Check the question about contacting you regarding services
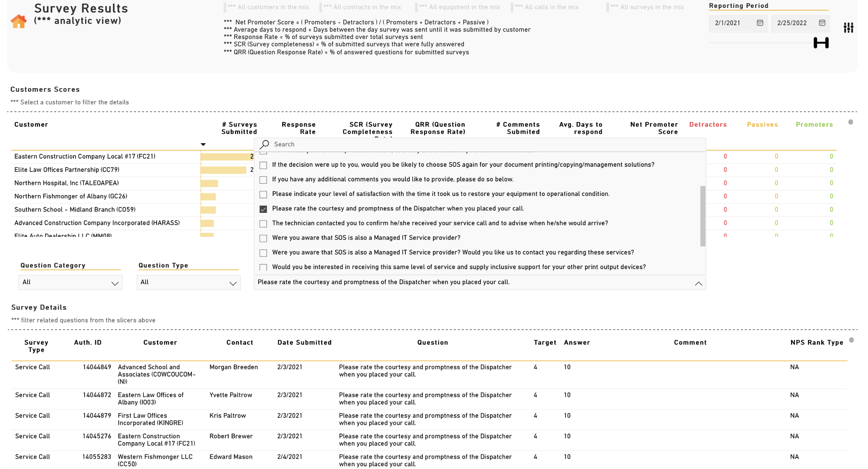Screen dimensions: 868x469 pyautogui.click(x=263, y=253)
